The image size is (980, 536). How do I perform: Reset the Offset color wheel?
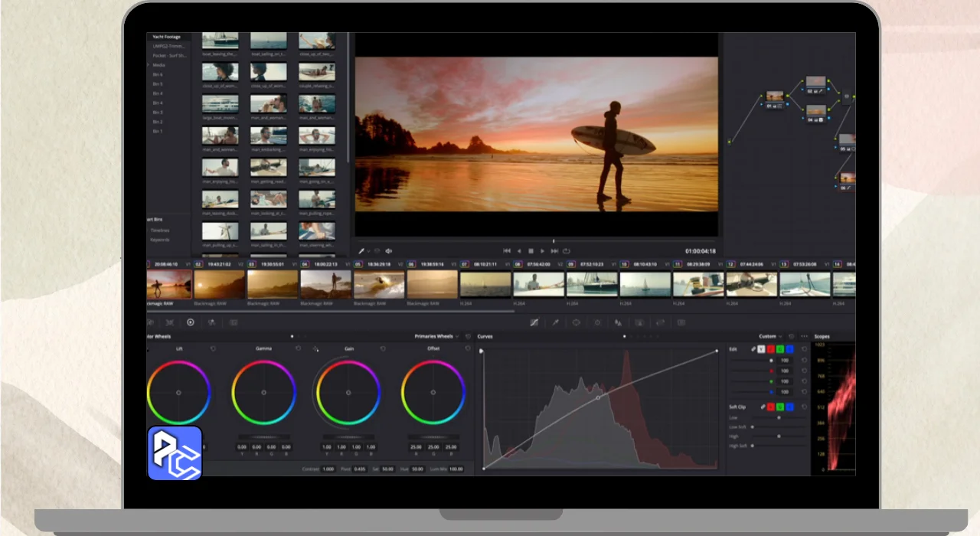point(468,348)
